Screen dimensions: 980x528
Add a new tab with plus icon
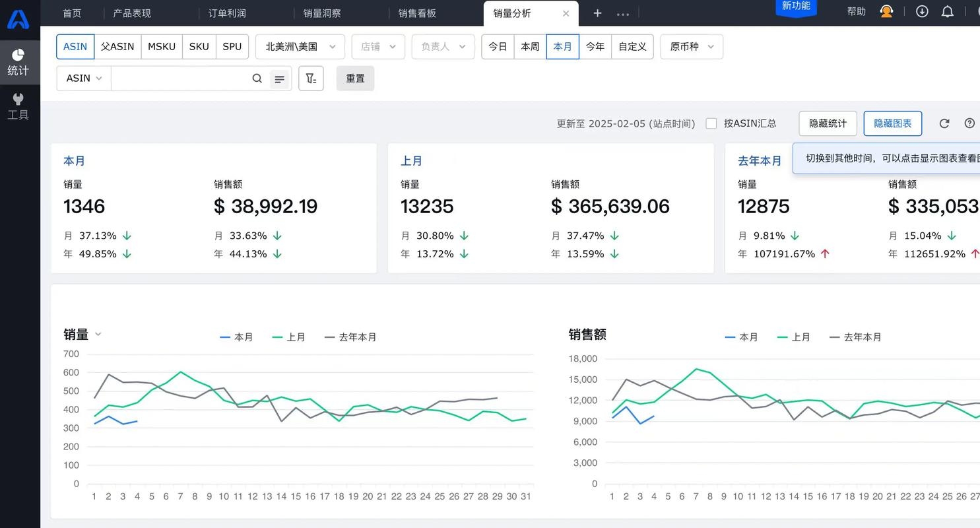click(x=597, y=13)
